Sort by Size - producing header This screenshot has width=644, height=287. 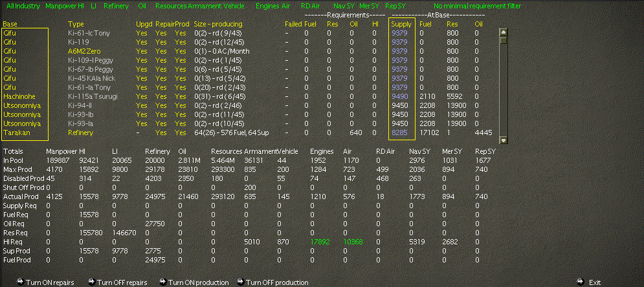tap(218, 24)
